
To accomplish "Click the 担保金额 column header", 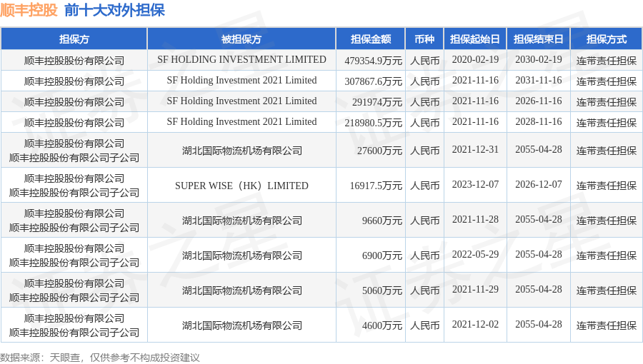I will pos(371,39).
